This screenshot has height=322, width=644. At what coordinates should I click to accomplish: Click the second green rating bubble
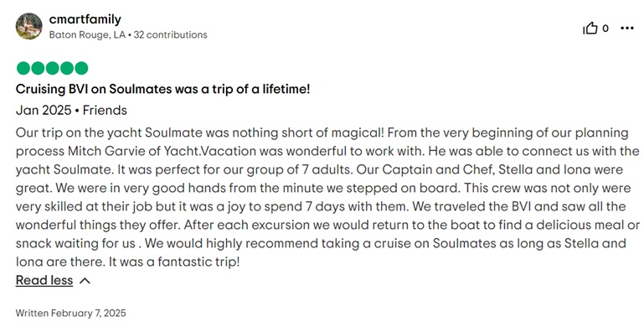point(38,68)
